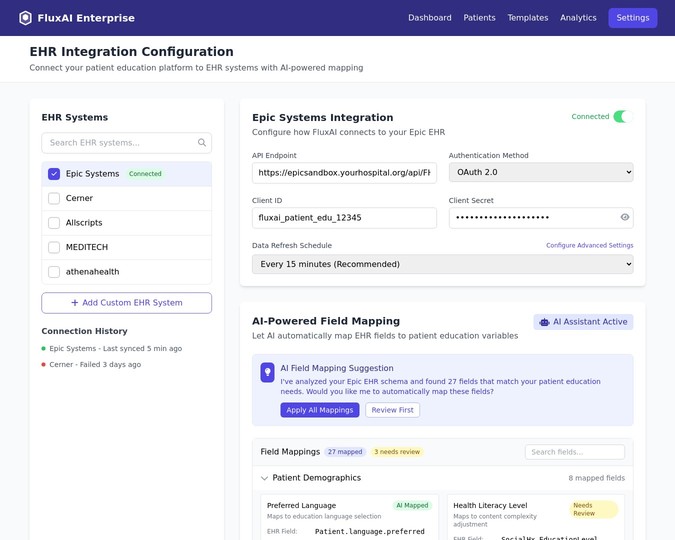Image resolution: width=675 pixels, height=540 pixels.
Task: Click the '8 mapped fields' count
Action: [596, 478]
